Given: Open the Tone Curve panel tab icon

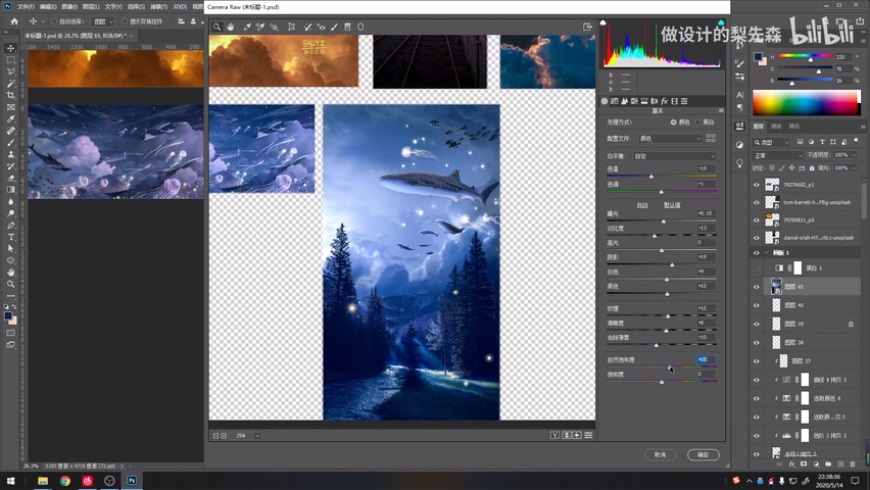Looking at the screenshot, I should (614, 101).
